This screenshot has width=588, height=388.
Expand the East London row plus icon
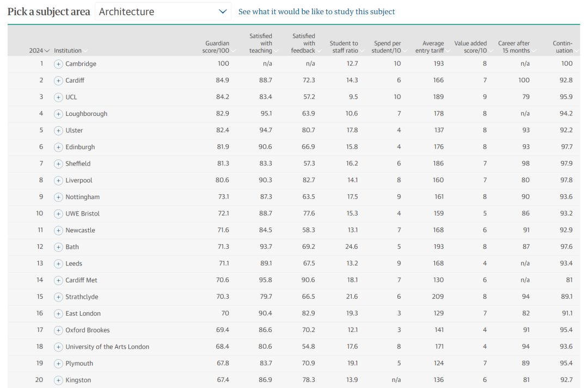pyautogui.click(x=58, y=314)
